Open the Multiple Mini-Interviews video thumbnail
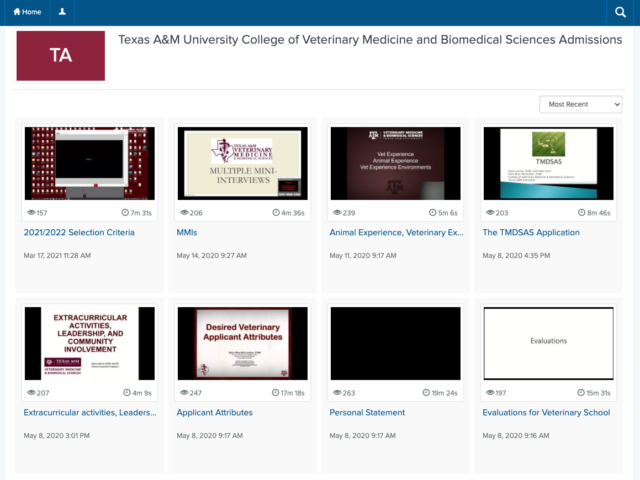 tap(242, 163)
